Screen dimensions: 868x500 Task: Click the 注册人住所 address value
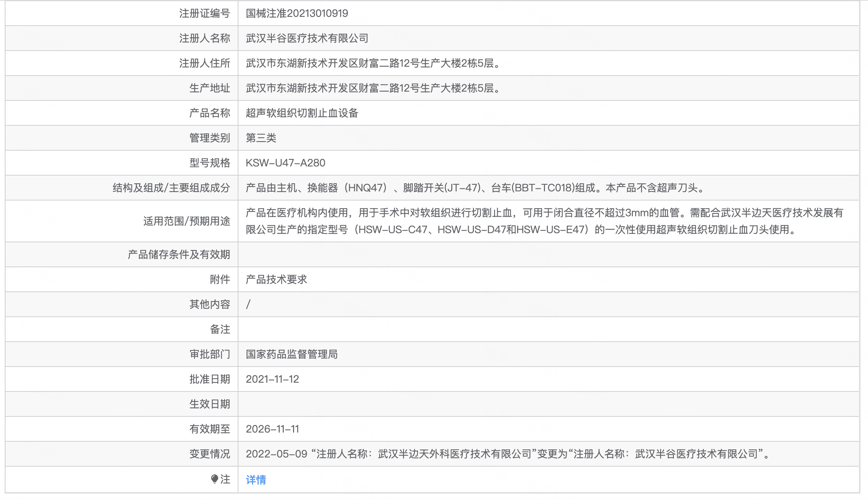click(x=373, y=63)
